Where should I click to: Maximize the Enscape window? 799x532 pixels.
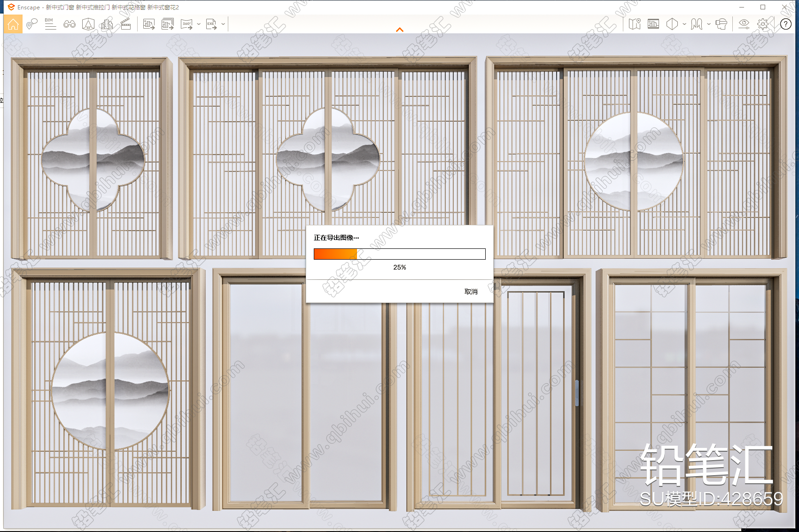(763, 7)
